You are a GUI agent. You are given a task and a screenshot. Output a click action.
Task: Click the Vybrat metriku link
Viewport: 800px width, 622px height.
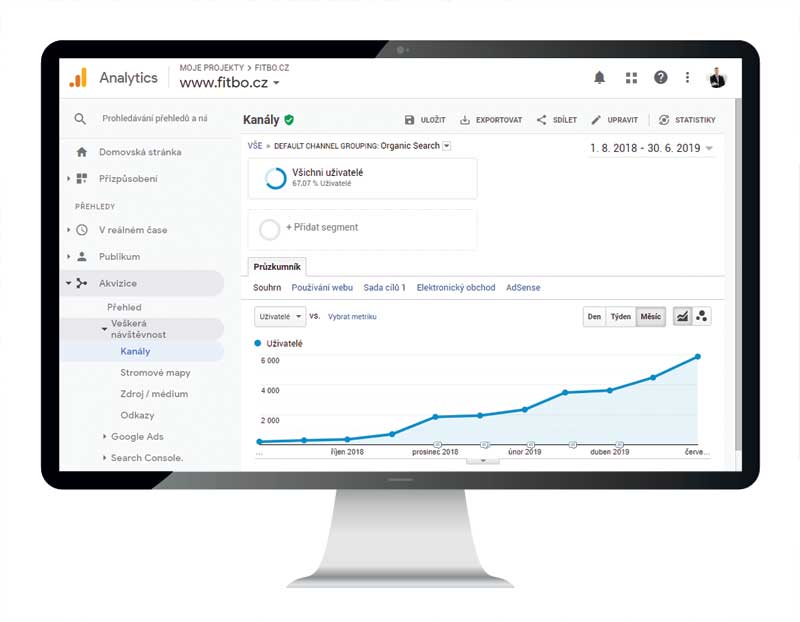352,317
